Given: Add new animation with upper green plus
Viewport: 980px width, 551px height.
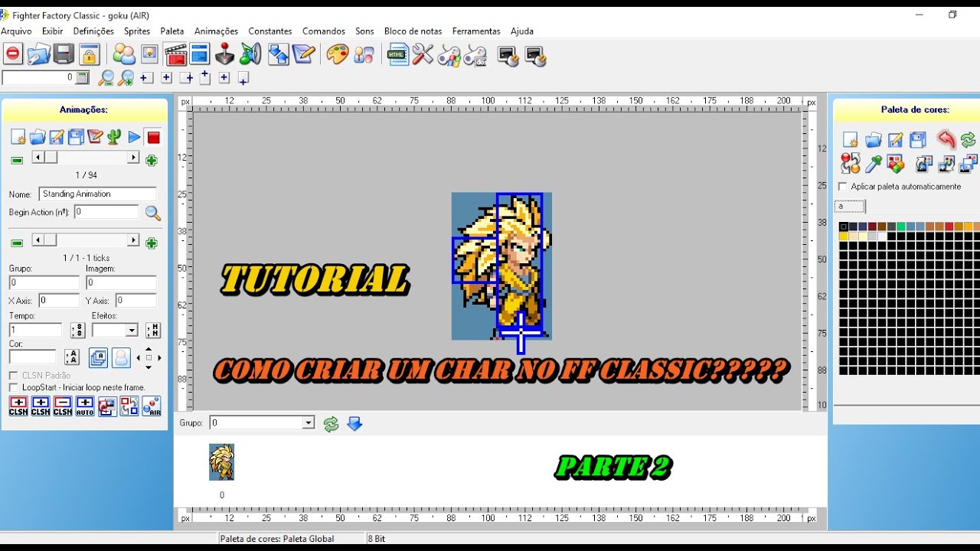Looking at the screenshot, I should [x=152, y=161].
